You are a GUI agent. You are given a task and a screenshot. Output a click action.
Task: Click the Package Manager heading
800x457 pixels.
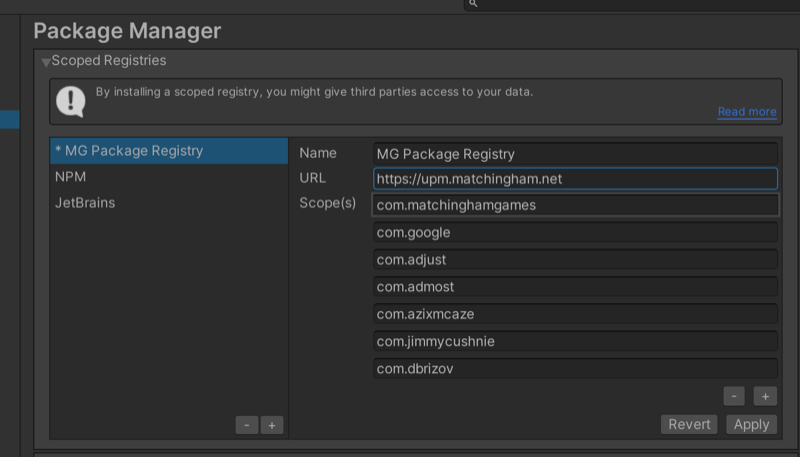(x=127, y=31)
